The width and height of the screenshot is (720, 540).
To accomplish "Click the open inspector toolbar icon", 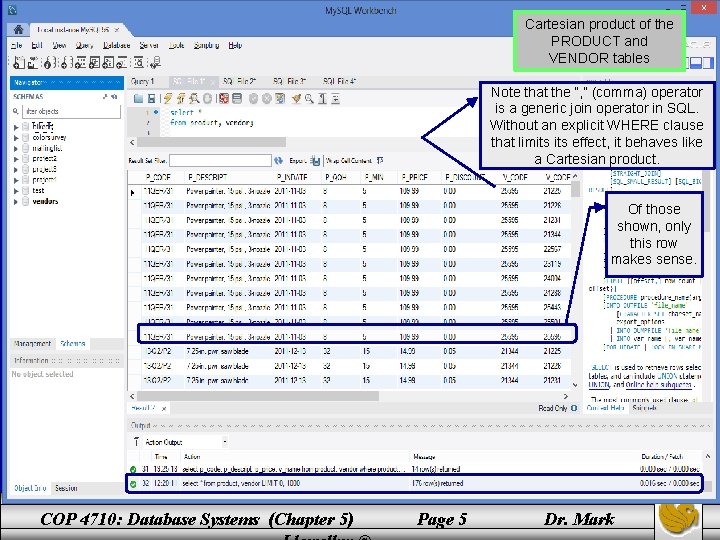I will pyautogui.click(x=50, y=62).
